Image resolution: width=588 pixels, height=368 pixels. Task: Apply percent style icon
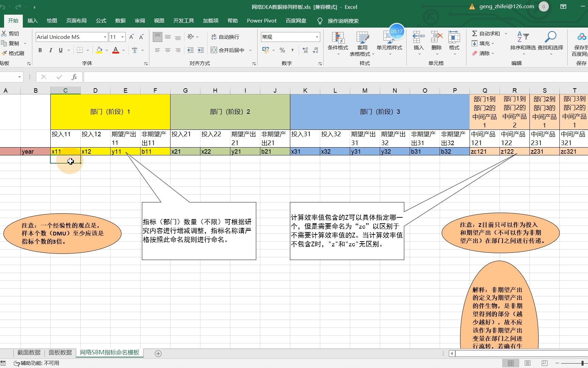pyautogui.click(x=282, y=50)
